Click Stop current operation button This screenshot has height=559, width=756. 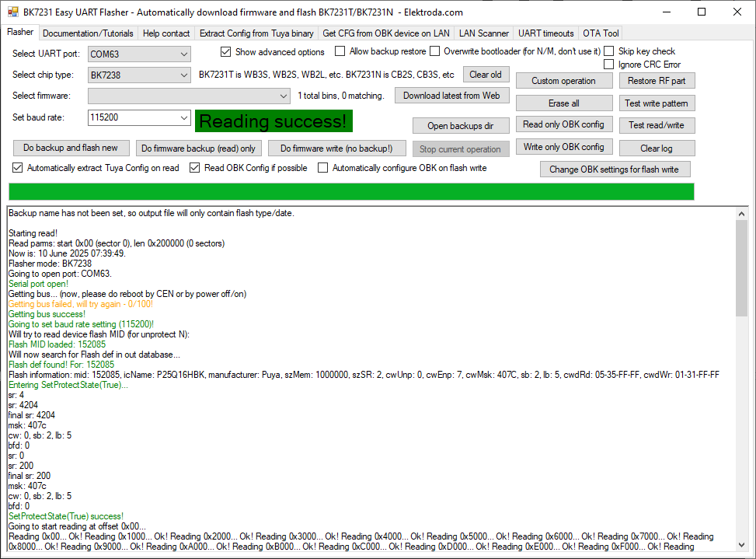pyautogui.click(x=461, y=149)
